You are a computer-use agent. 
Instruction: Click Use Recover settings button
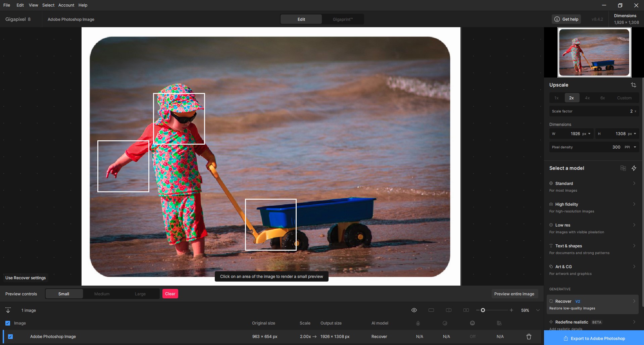click(x=26, y=278)
